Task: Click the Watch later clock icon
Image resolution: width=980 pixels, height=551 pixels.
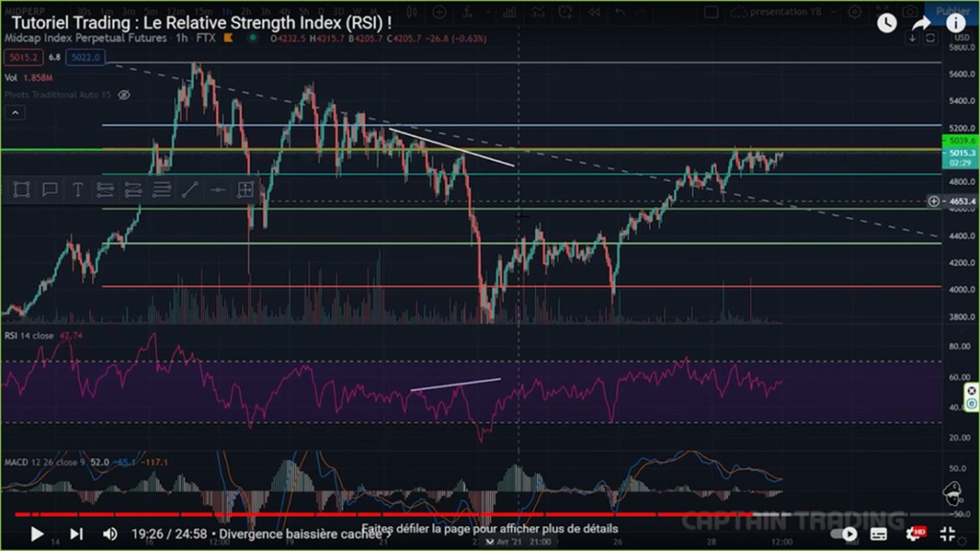Action: coord(886,24)
